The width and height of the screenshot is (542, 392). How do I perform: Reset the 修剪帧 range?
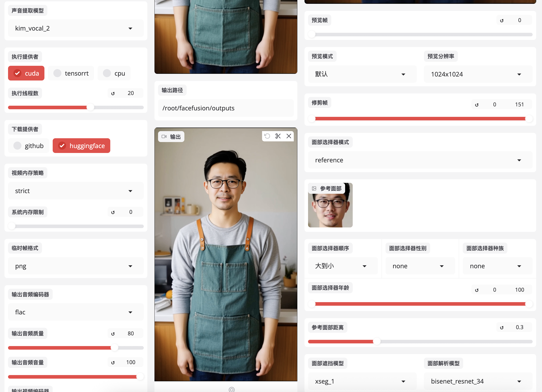pos(477,105)
